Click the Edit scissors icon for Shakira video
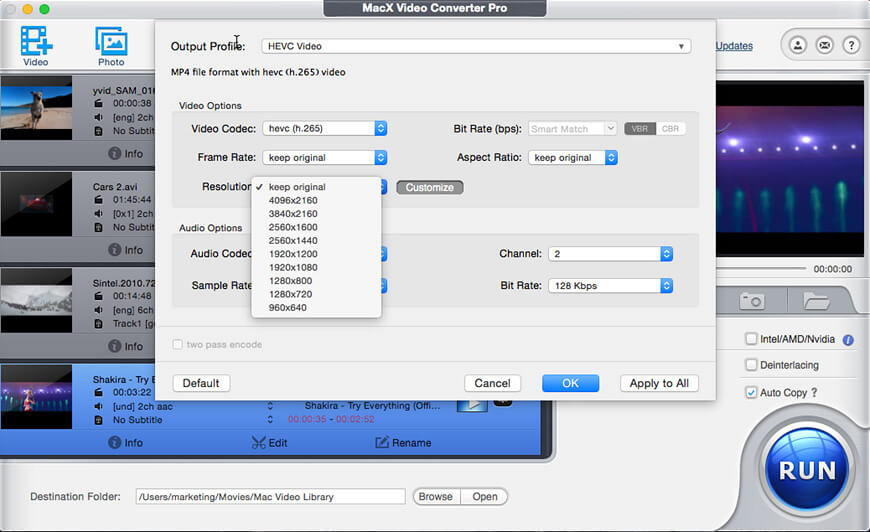This screenshot has width=870, height=532. click(x=259, y=442)
